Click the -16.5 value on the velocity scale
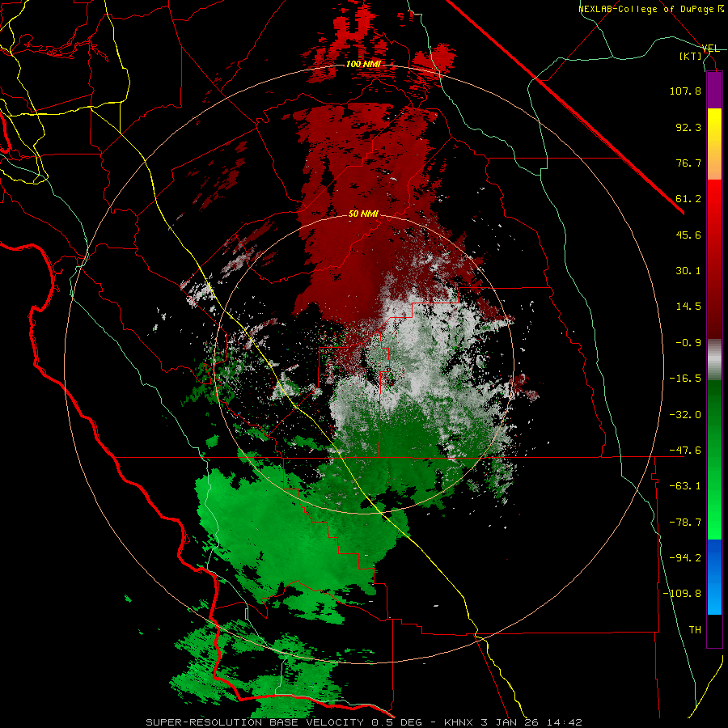 click(x=685, y=379)
